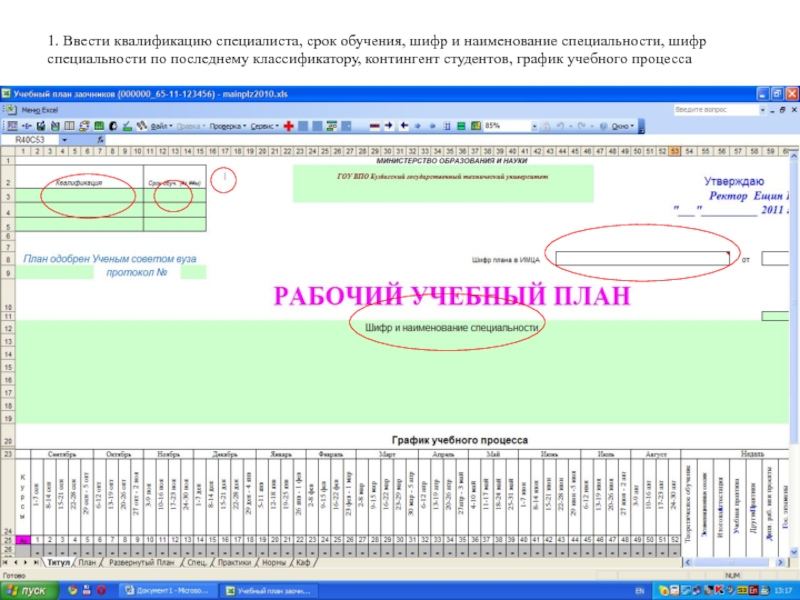The height and width of the screenshot is (600, 800).
Task: Click the green bars icon after the blue squares
Action: point(332,126)
